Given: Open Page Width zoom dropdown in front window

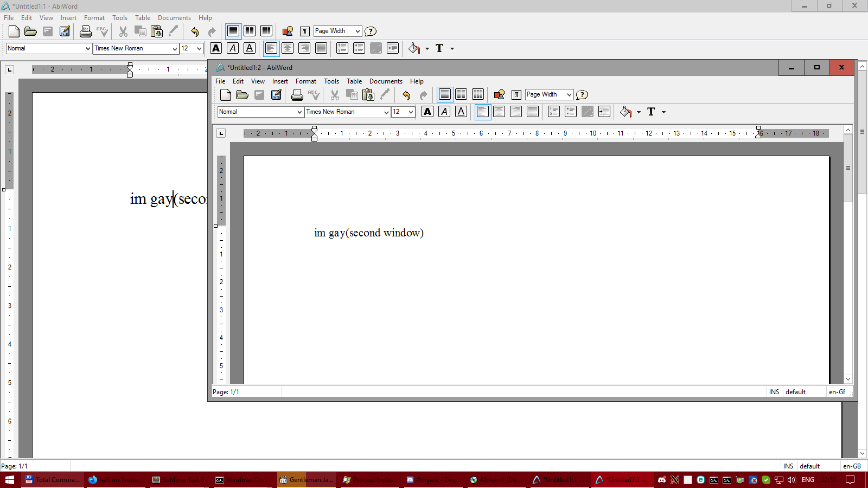Looking at the screenshot, I should click(x=569, y=95).
